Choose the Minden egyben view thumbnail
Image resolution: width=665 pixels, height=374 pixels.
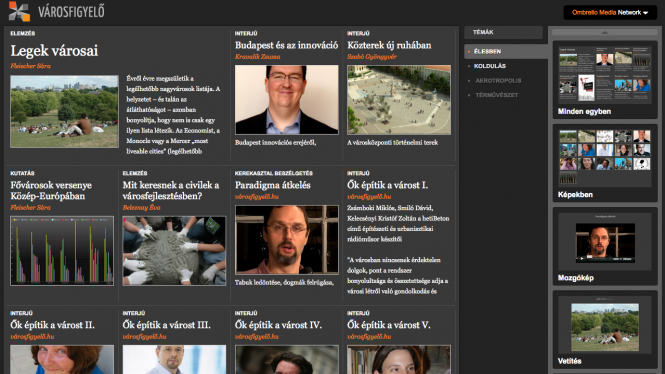pos(605,80)
